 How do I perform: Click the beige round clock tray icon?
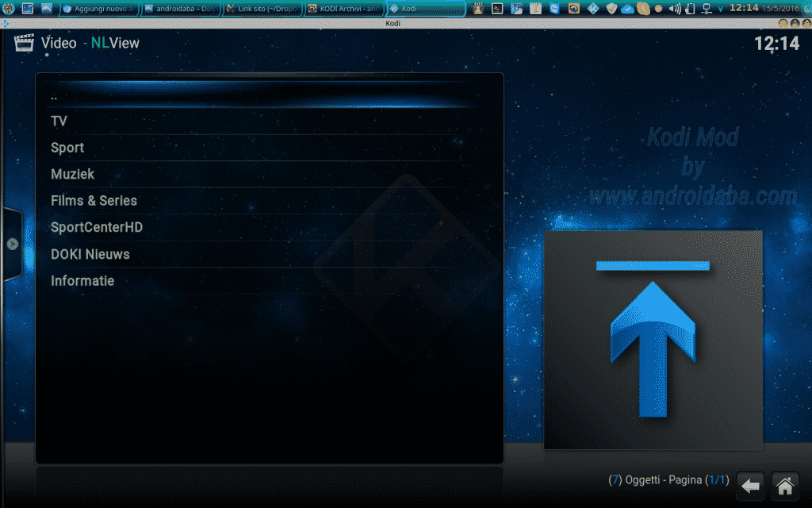[642, 8]
